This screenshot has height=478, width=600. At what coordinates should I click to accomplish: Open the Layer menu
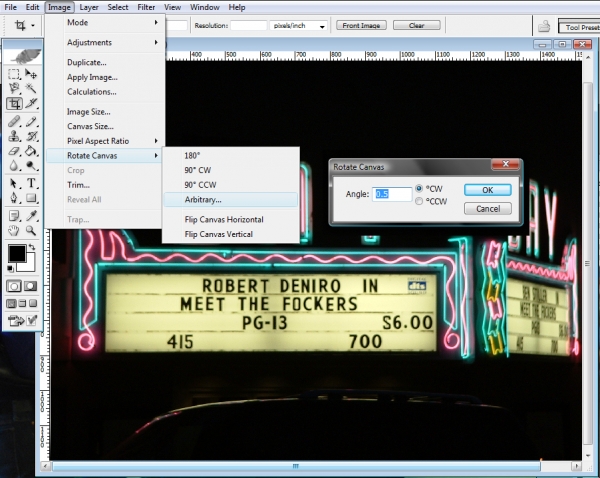(x=89, y=7)
